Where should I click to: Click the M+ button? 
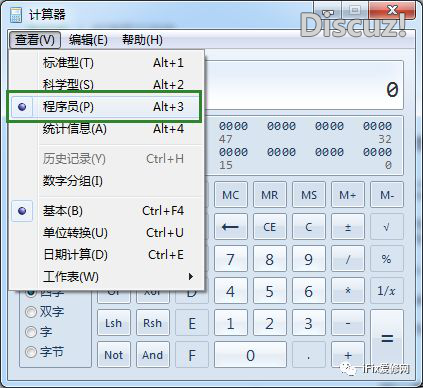348,195
